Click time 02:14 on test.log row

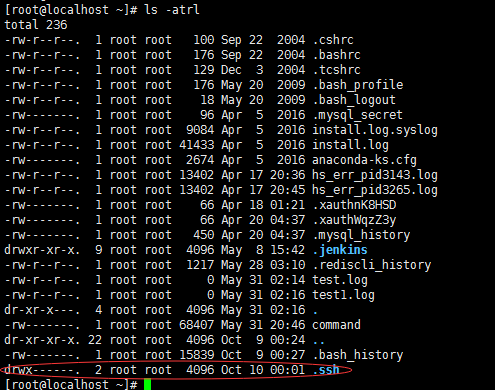(x=287, y=280)
